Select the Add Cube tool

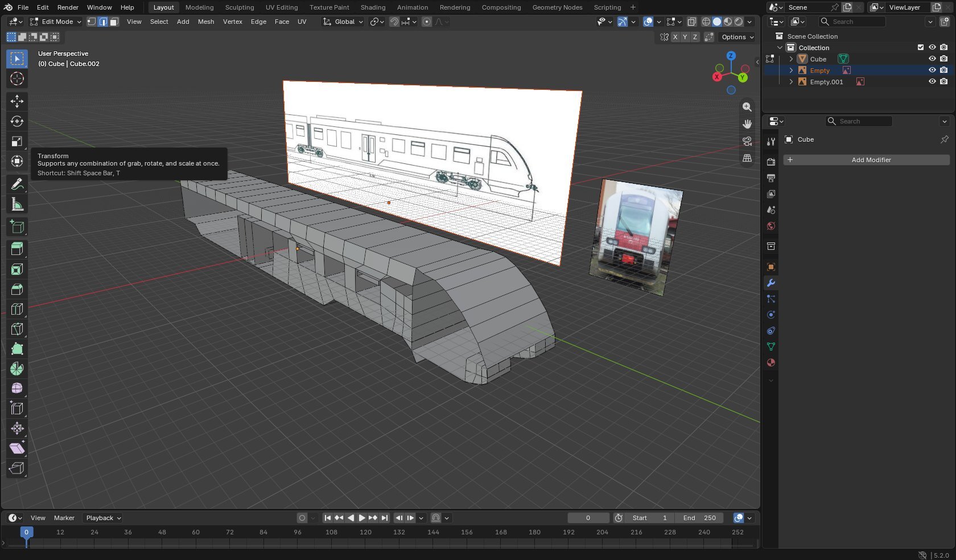tap(17, 227)
